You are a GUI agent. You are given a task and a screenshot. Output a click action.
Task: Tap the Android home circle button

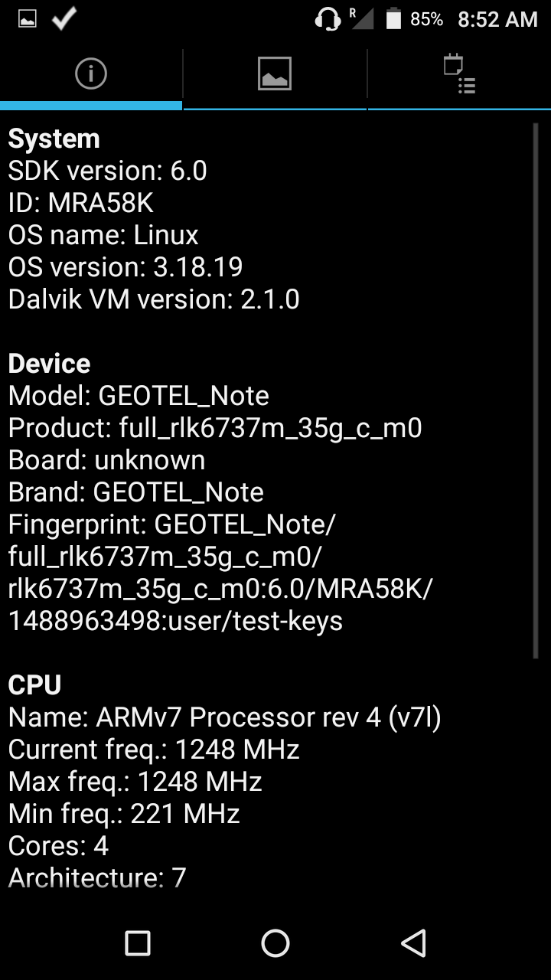pos(275,943)
